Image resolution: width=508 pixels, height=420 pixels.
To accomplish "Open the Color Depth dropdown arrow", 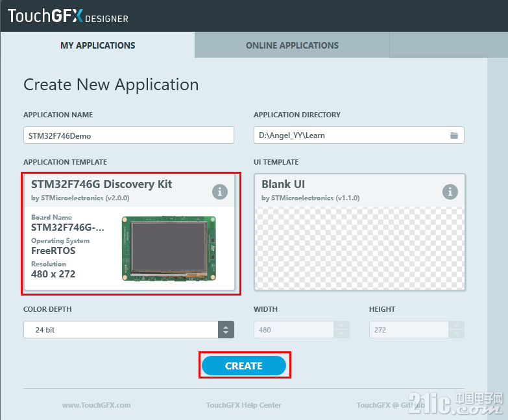I will (x=226, y=330).
